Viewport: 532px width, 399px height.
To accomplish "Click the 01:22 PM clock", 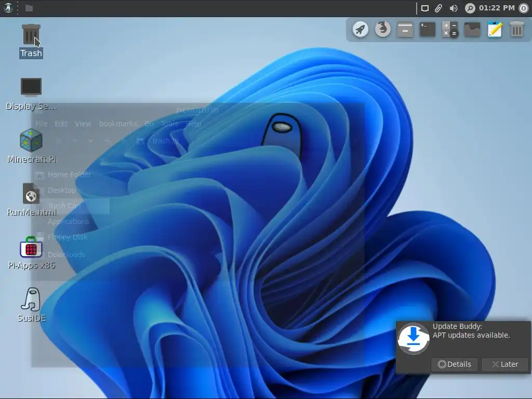I will tap(497, 8).
